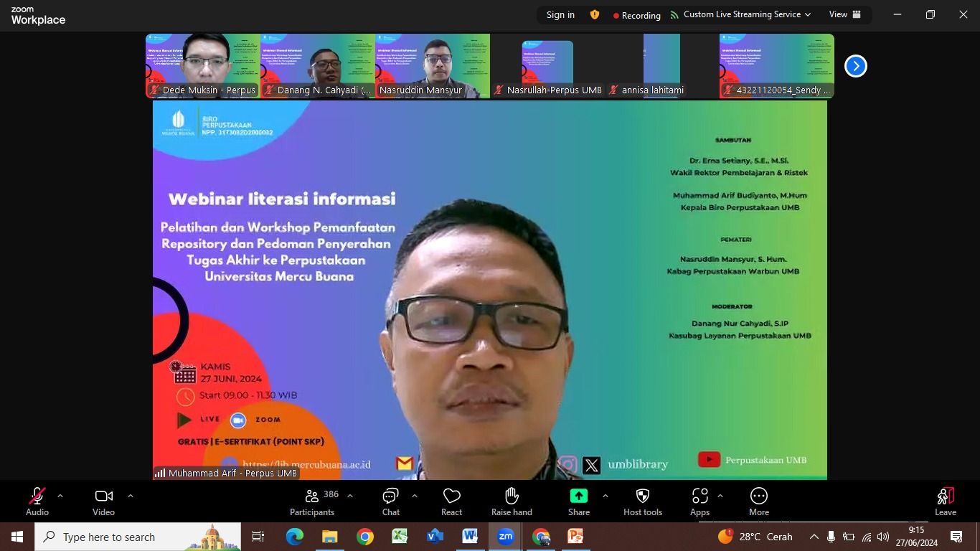The image size is (980, 551).
Task: Unmute the Audio microphone
Action: [37, 501]
